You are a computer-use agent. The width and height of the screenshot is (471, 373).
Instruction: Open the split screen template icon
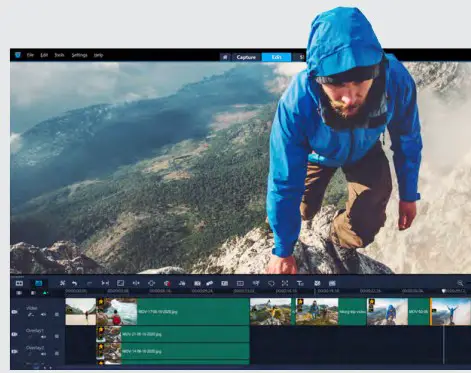[x=240, y=283]
